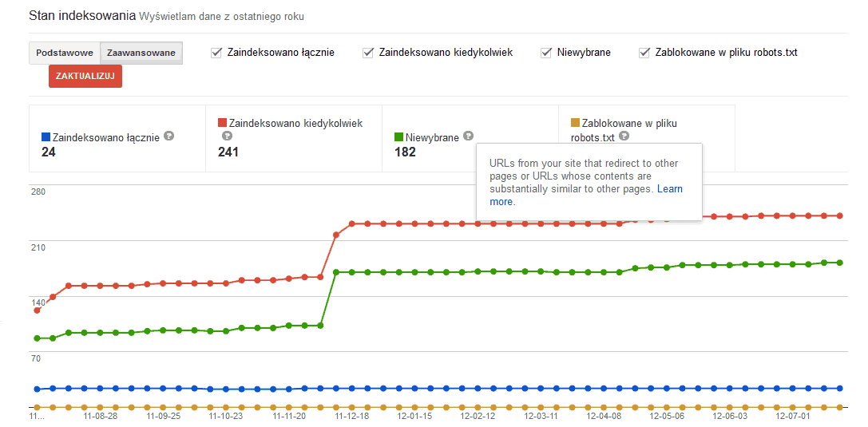The width and height of the screenshot is (868, 427).
Task: Switch to the Podstawowe tab
Action: click(64, 53)
